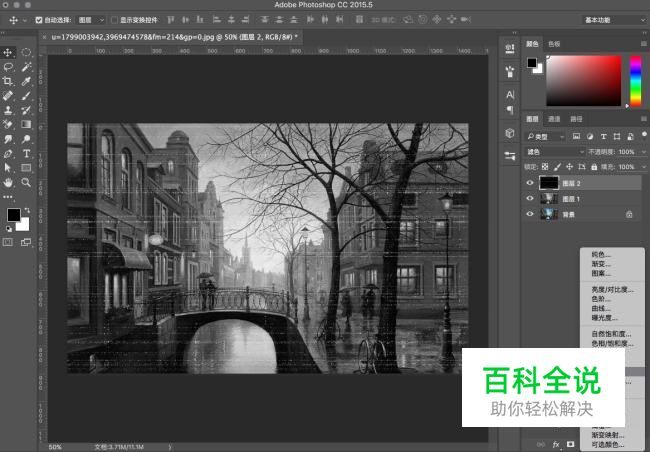
Task: Switch to the 色板 Swatches tab
Action: click(x=554, y=44)
